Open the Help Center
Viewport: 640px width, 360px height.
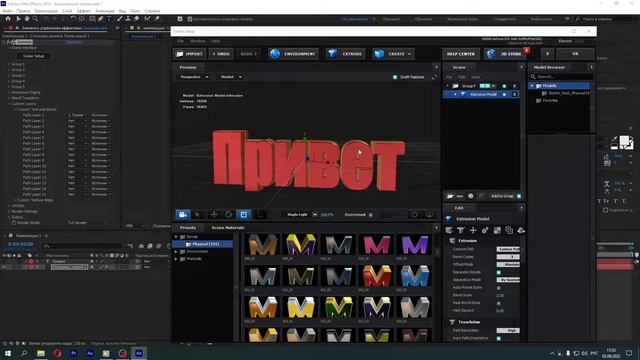click(x=461, y=54)
